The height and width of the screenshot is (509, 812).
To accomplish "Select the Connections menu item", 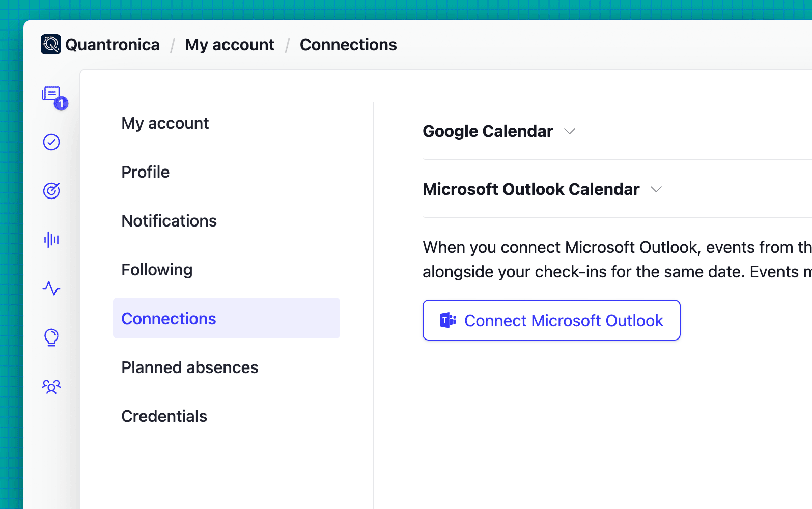I will [x=227, y=318].
